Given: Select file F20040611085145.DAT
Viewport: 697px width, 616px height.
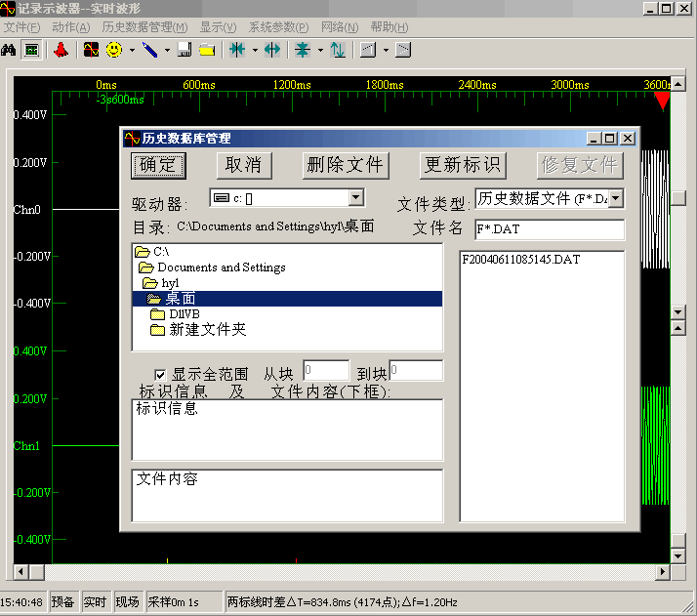Looking at the screenshot, I should (x=521, y=260).
